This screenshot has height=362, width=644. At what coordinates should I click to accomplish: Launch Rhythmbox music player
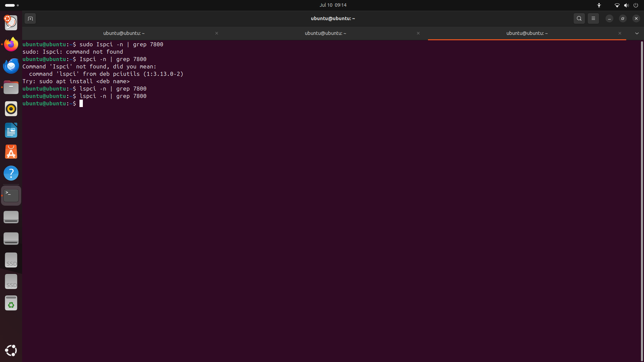tap(11, 109)
